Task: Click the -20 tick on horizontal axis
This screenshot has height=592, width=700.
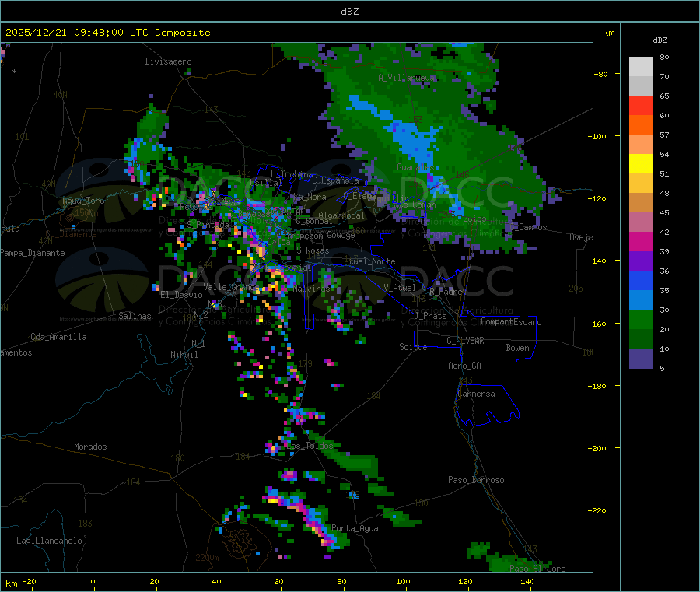Action: (30, 581)
